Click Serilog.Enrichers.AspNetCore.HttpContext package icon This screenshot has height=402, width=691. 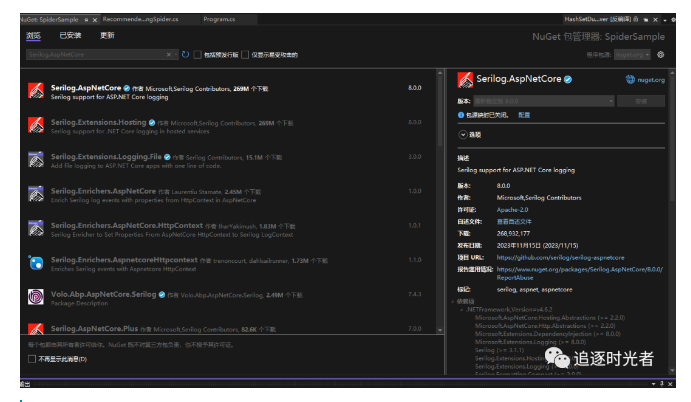[x=36, y=228]
